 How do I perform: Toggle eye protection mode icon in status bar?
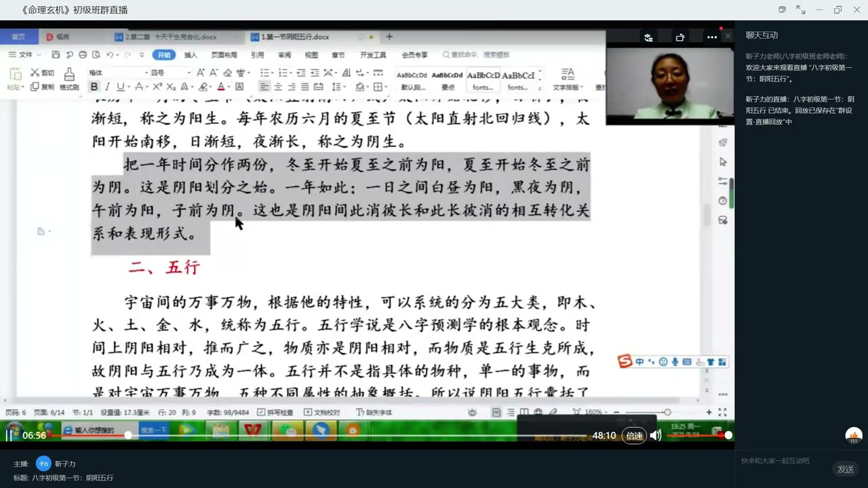click(x=473, y=412)
